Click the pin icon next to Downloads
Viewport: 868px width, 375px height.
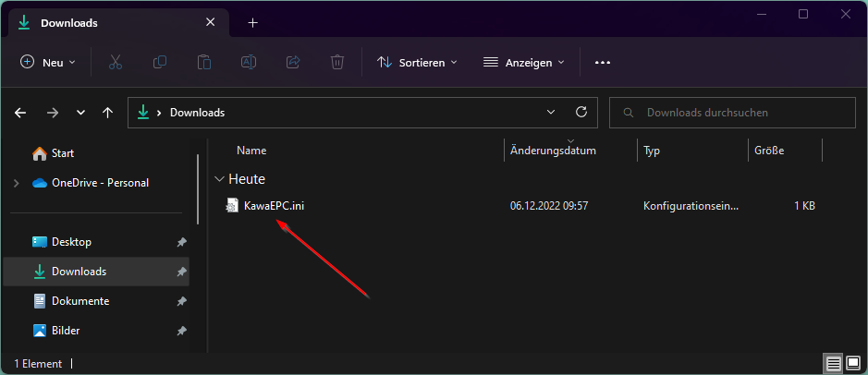(181, 272)
